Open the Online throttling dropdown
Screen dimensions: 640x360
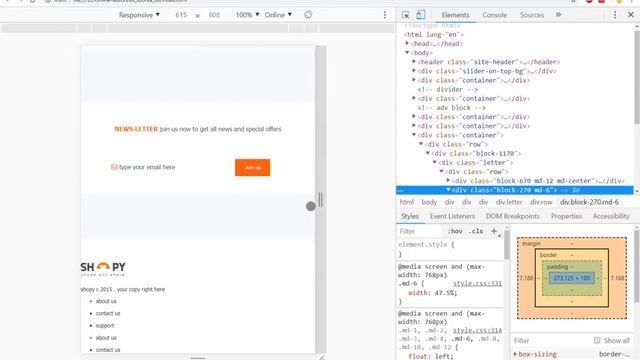278,15
